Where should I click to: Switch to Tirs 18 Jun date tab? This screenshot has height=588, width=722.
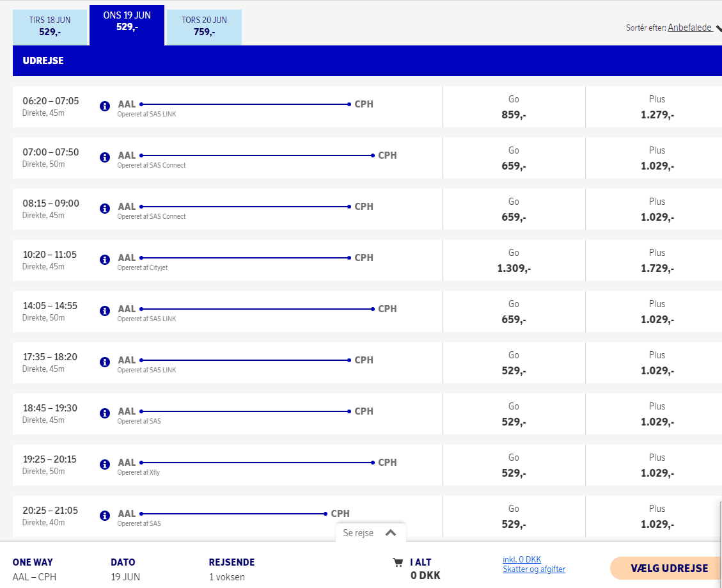coord(50,26)
